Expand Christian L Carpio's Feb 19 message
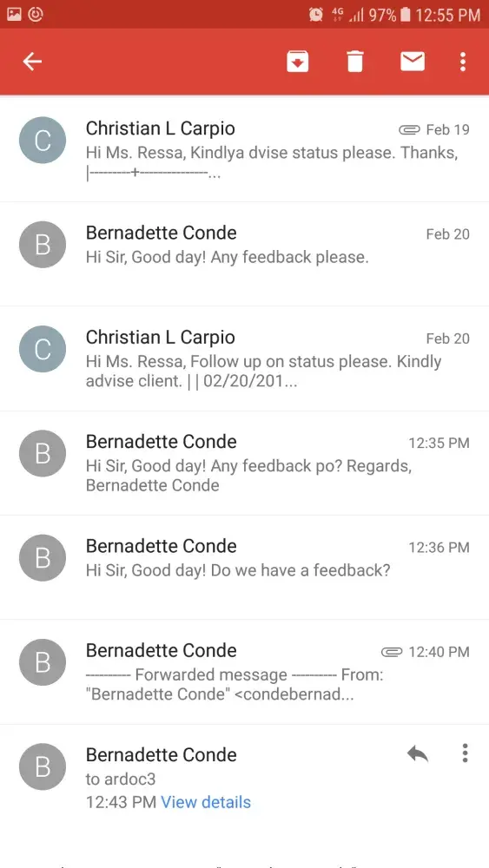This screenshot has height=868, width=489. pos(244,149)
